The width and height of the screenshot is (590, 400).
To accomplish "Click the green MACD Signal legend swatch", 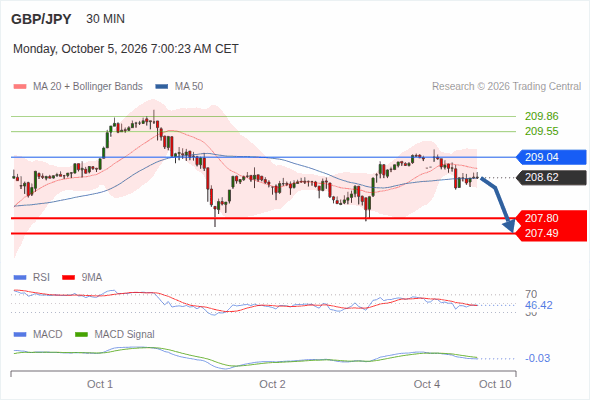I will point(81,335).
